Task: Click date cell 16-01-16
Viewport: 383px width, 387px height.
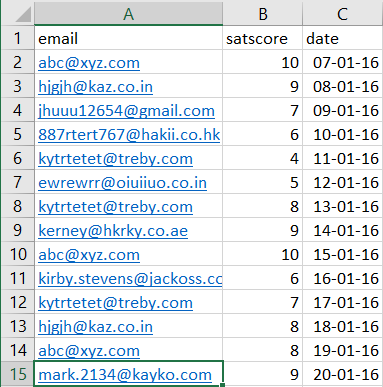Action: 342,278
